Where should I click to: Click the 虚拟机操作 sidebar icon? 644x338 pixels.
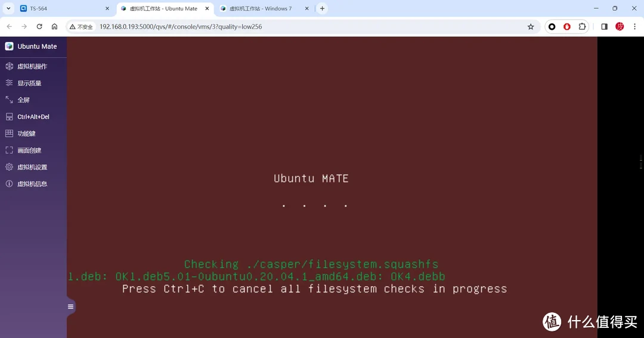9,66
